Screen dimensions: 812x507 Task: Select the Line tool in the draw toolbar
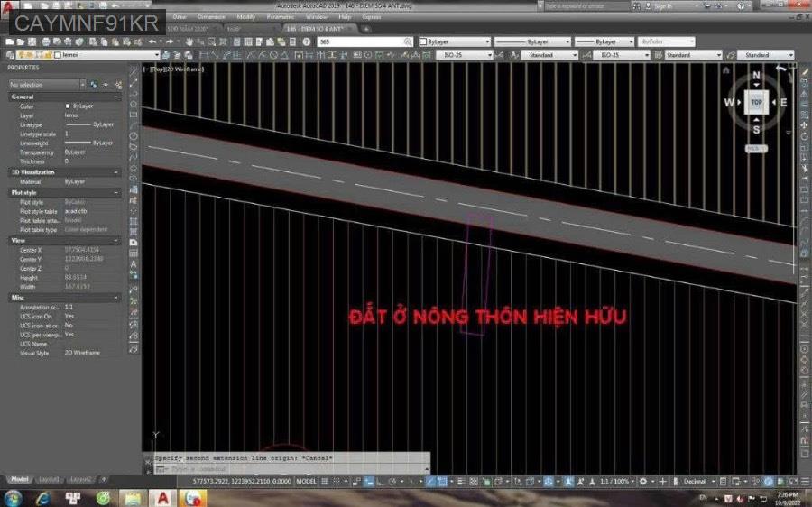(x=134, y=70)
